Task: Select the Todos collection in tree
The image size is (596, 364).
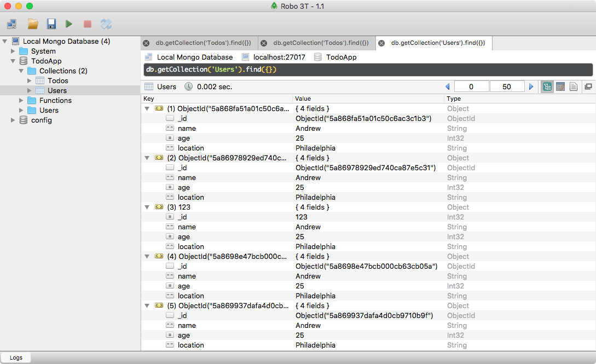Action: click(x=57, y=80)
